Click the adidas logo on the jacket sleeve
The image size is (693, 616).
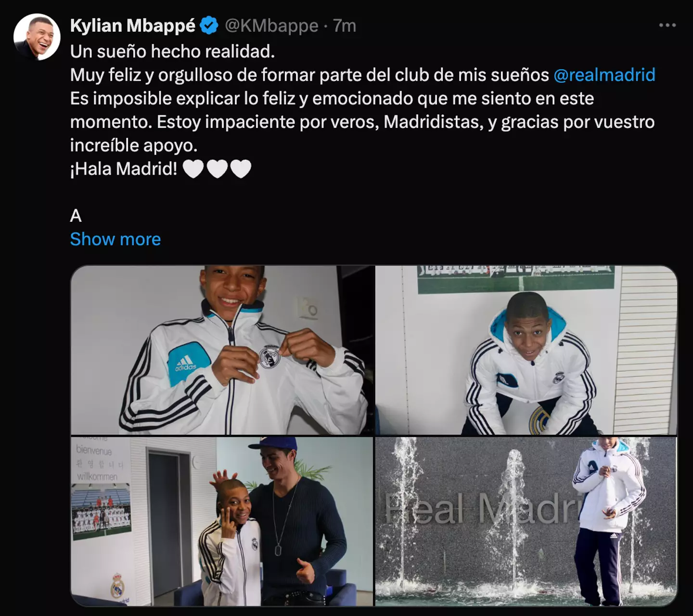(186, 363)
